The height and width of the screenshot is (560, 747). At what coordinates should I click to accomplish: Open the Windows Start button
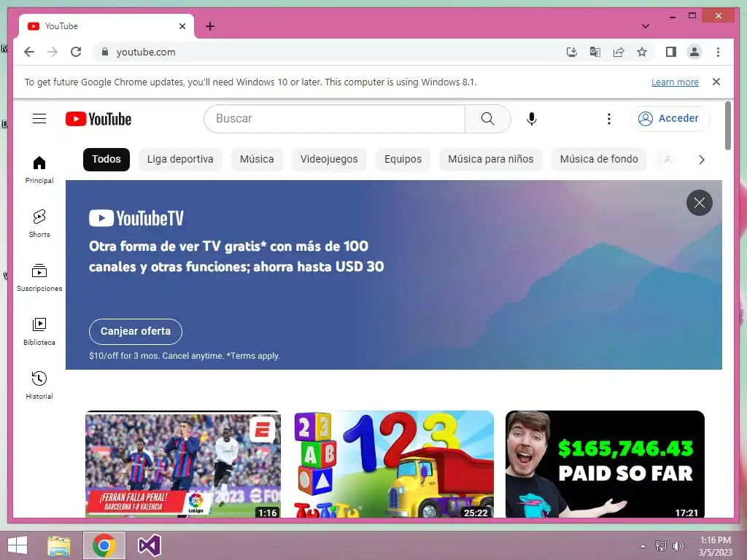[18, 545]
